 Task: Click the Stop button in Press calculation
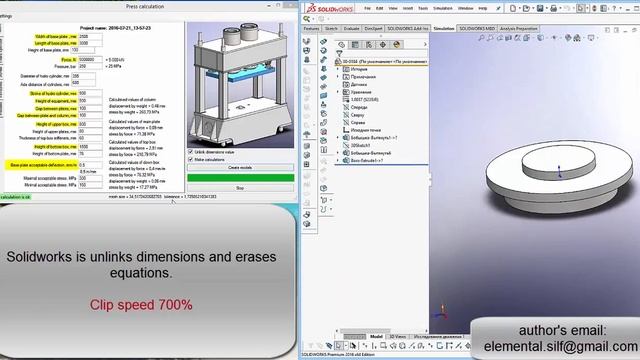coord(240,188)
